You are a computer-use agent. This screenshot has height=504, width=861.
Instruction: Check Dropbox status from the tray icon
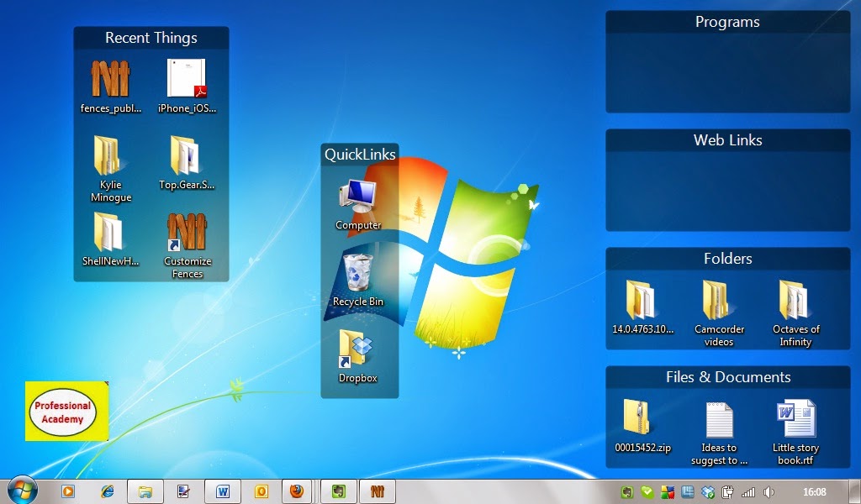[708, 490]
